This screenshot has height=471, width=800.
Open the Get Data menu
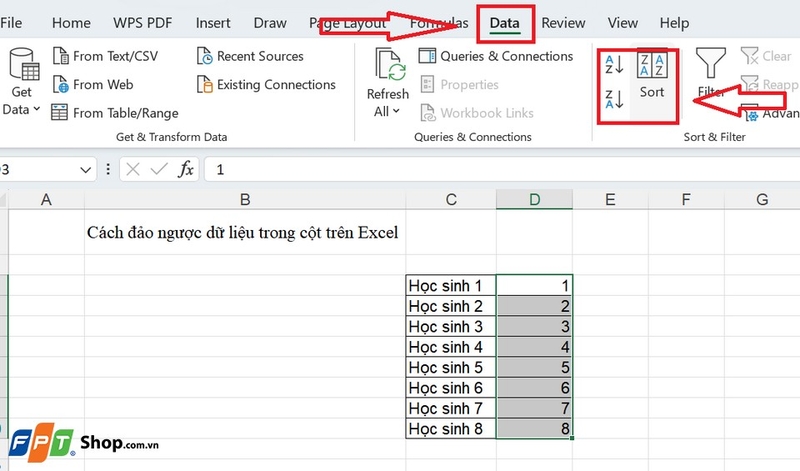coord(22,82)
